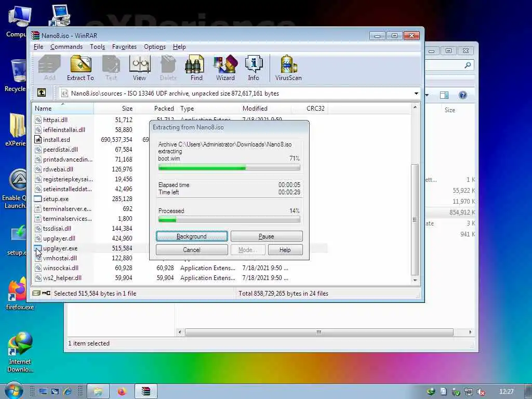Click the taskbar clock showing 12:27
The width and height of the screenshot is (532, 399).
point(506,392)
